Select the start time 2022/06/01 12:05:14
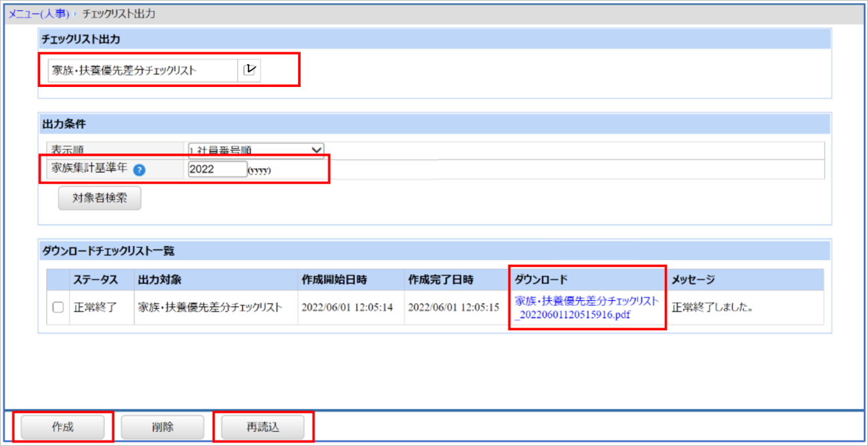 pyautogui.click(x=347, y=308)
